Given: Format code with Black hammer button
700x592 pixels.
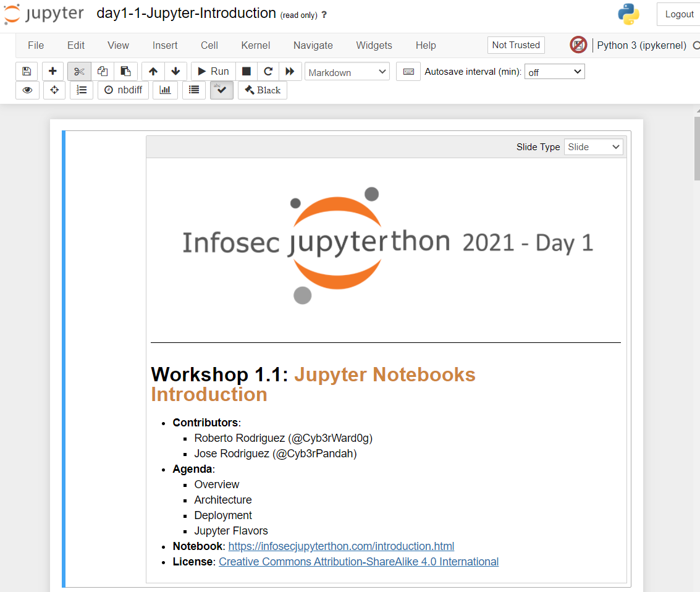Looking at the screenshot, I should (263, 90).
